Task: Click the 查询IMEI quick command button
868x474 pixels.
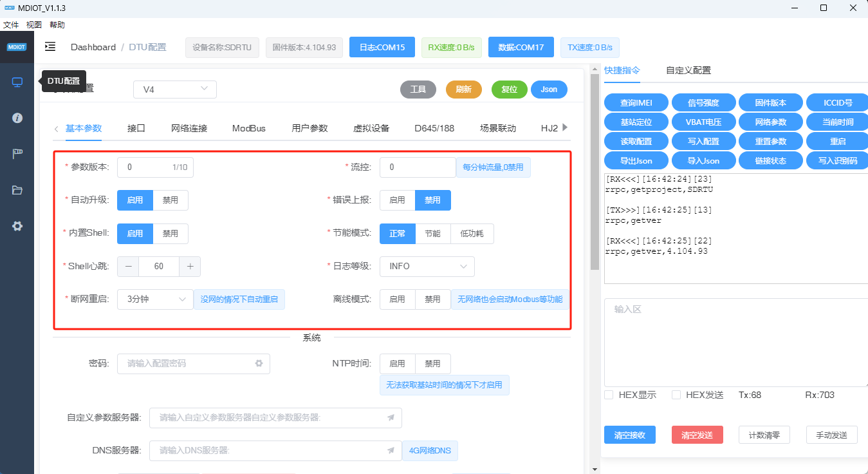Action: tap(636, 102)
